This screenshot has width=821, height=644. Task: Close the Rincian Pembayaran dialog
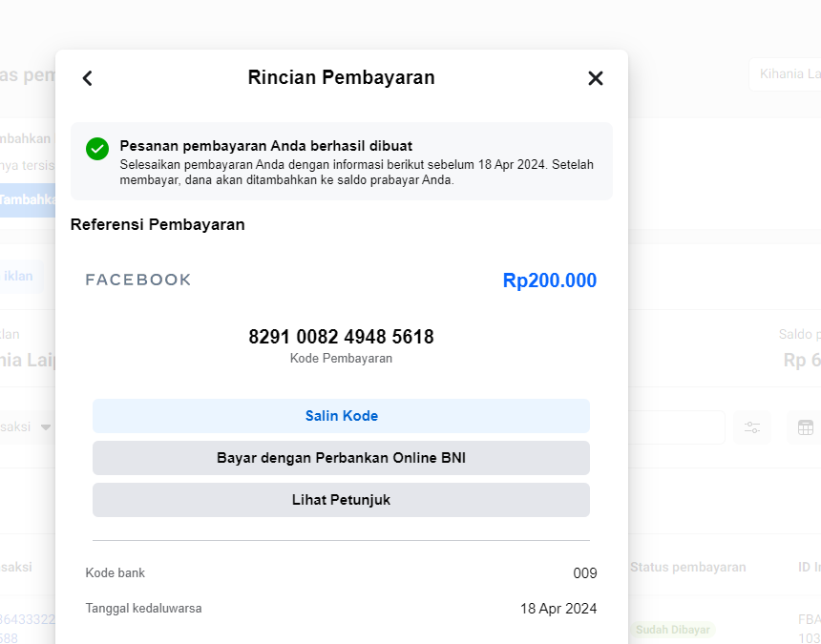click(596, 78)
